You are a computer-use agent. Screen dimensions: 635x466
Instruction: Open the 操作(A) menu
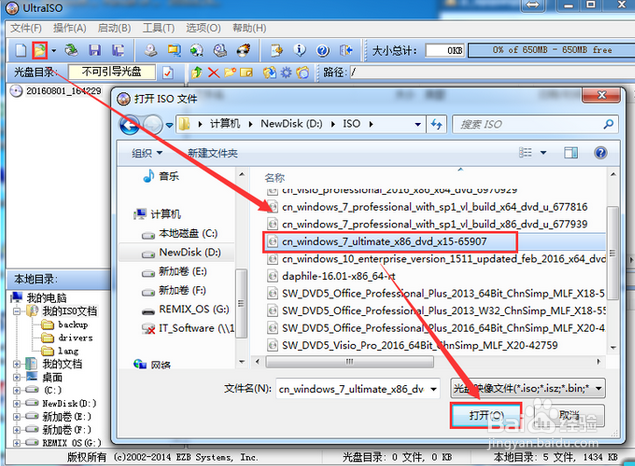click(70, 28)
